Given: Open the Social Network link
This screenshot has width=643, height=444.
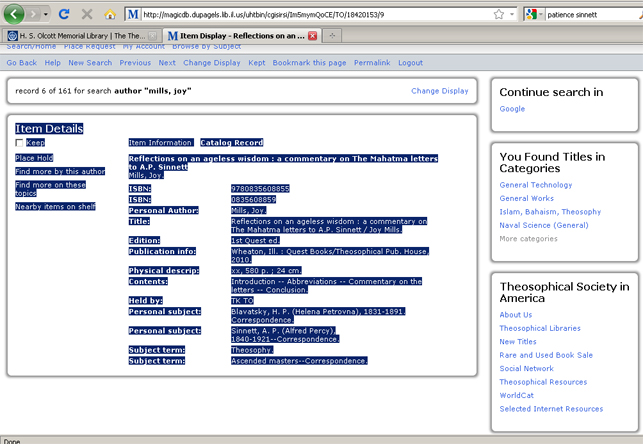Looking at the screenshot, I should (527, 369).
